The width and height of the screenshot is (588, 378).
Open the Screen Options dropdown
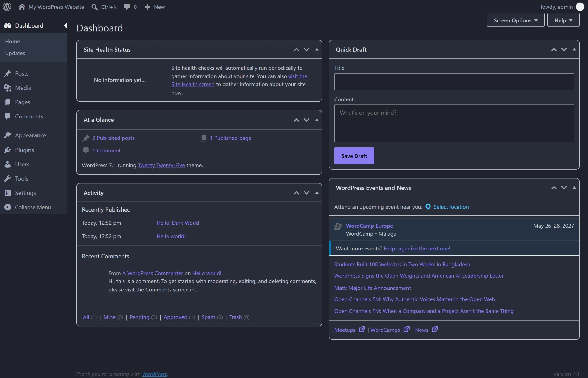point(516,20)
